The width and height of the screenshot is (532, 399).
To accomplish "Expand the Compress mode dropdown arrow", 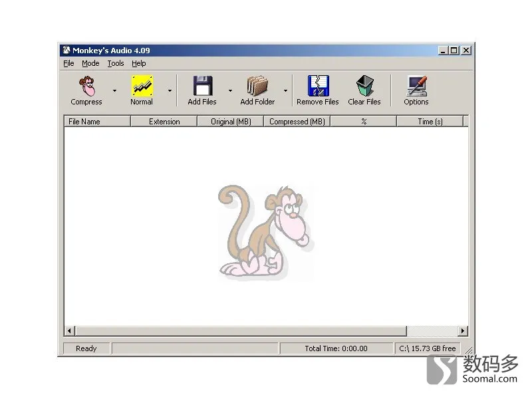I will pos(114,90).
